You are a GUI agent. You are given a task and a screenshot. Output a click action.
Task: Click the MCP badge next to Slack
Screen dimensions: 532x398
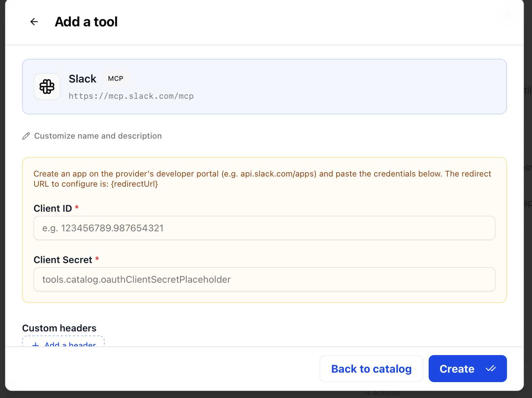[116, 78]
